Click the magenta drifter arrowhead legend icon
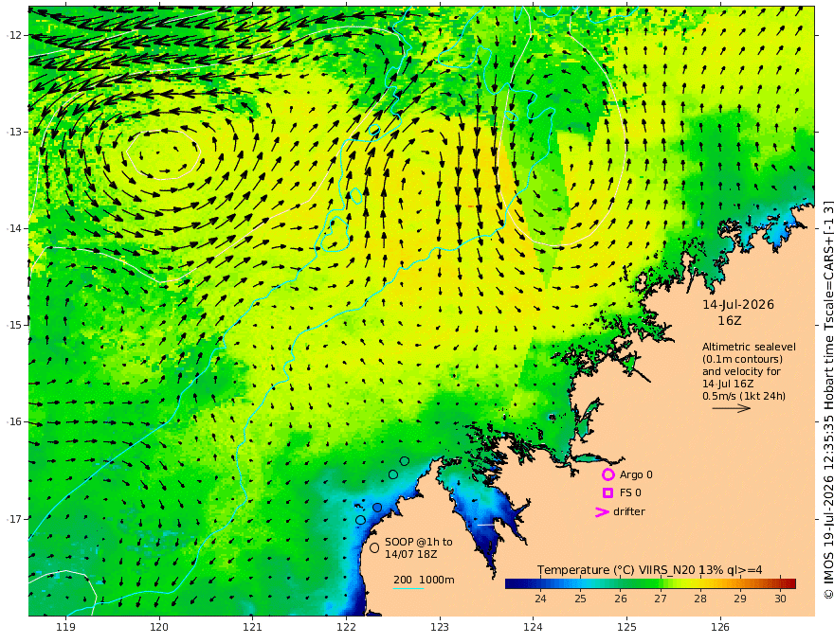 point(602,512)
